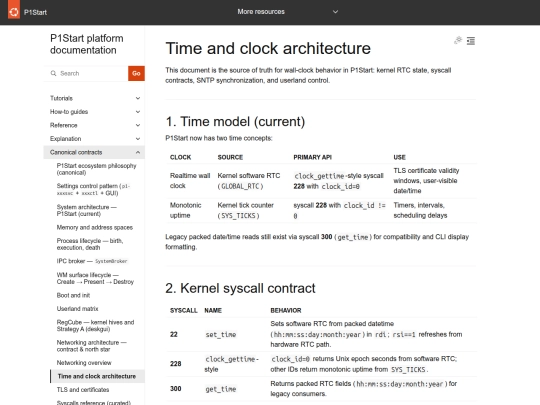Image resolution: width=540 pixels, height=405 pixels.
Task: Click the SOURCE column header
Action: point(230,157)
